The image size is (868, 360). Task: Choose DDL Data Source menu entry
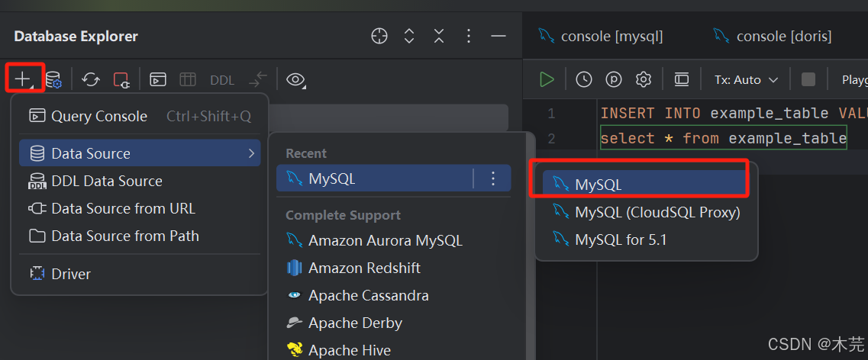(x=140, y=181)
